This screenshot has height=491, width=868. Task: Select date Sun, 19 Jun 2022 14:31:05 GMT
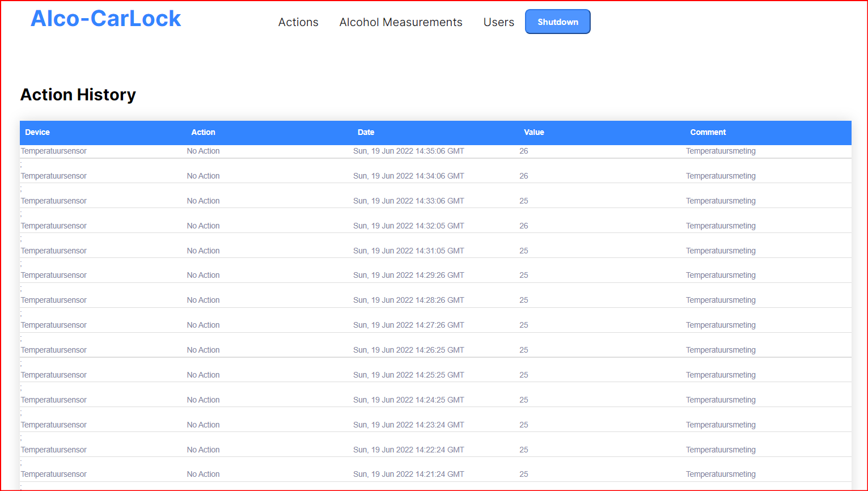point(409,251)
